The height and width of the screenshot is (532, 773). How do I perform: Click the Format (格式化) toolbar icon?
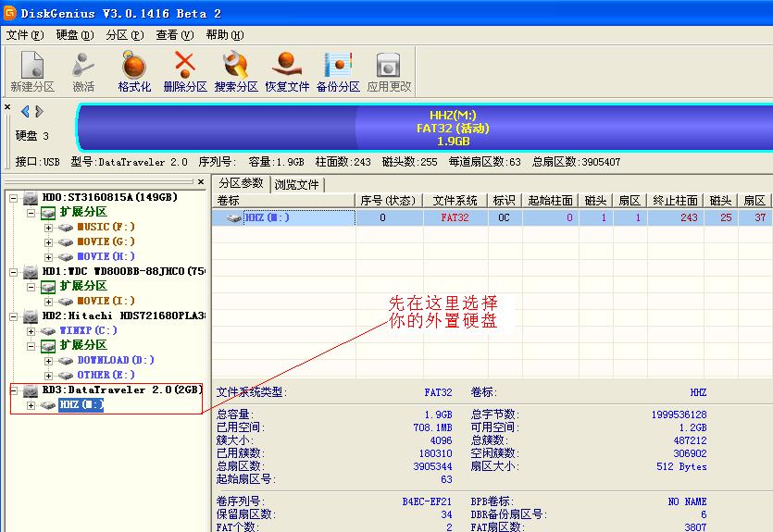[x=134, y=71]
